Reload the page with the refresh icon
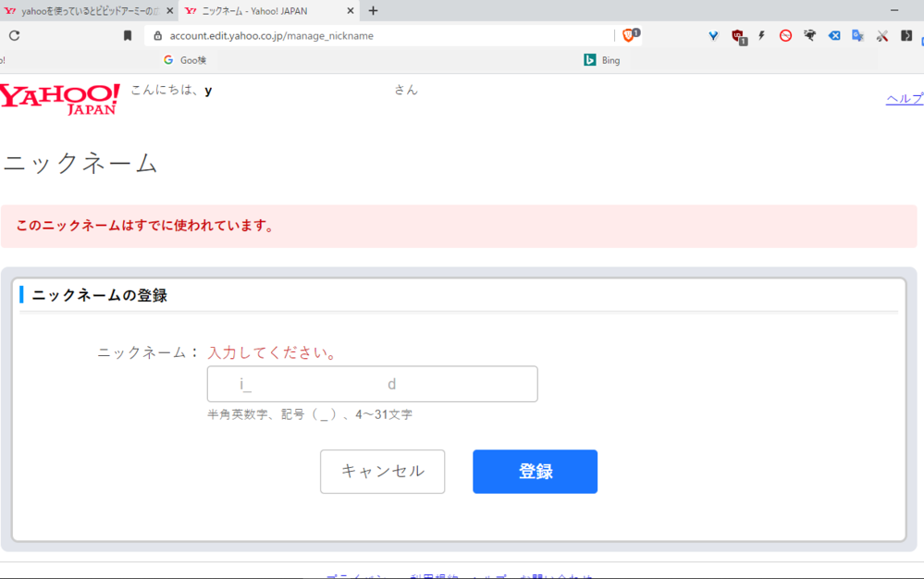 pyautogui.click(x=14, y=36)
